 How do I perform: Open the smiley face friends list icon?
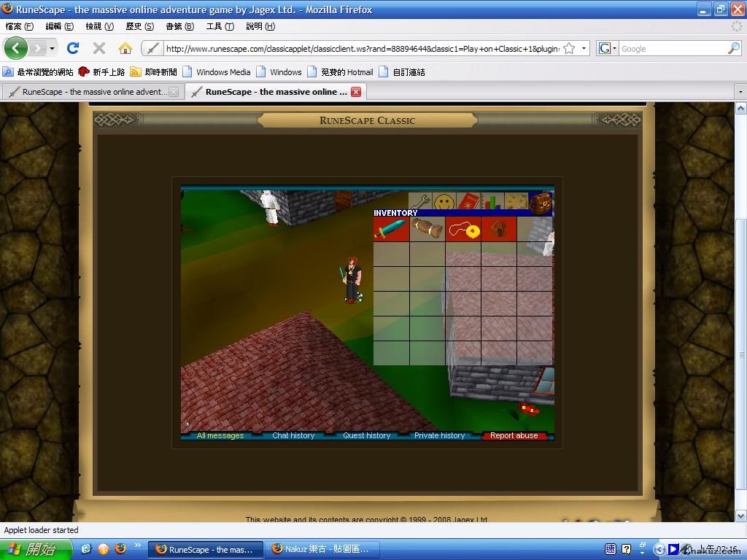coord(444,201)
